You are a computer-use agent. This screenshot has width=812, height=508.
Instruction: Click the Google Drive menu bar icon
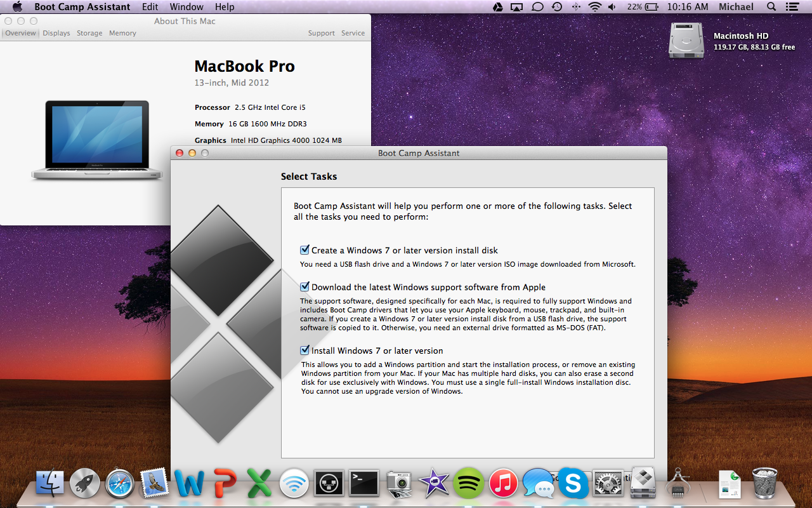point(499,7)
